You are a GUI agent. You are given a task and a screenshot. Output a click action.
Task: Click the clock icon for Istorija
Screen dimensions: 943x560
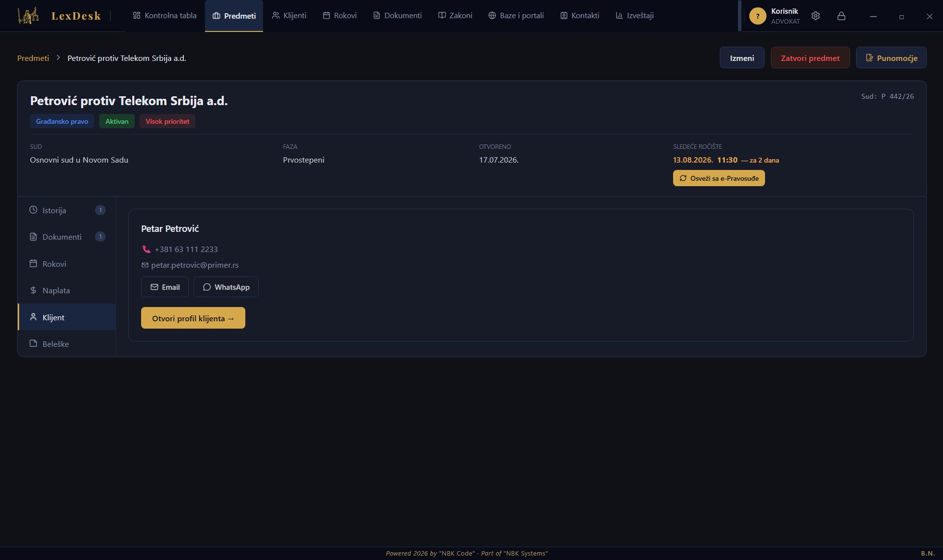click(x=33, y=210)
